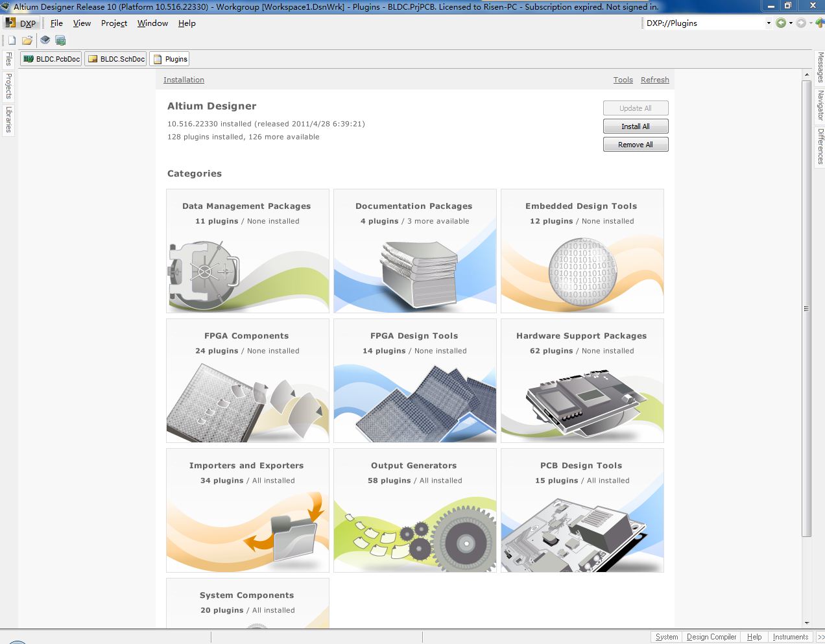Viewport: 825px width, 644px height.
Task: Navigate back with the green arrow
Action: click(x=781, y=23)
